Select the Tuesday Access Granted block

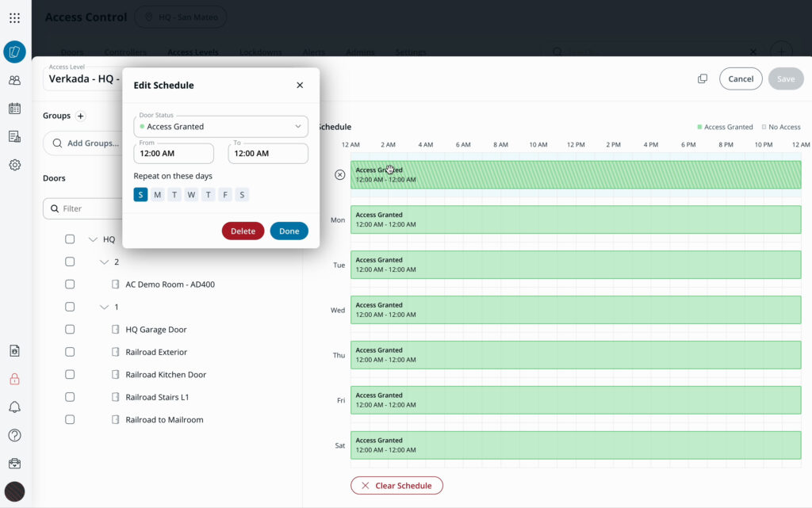(x=575, y=265)
